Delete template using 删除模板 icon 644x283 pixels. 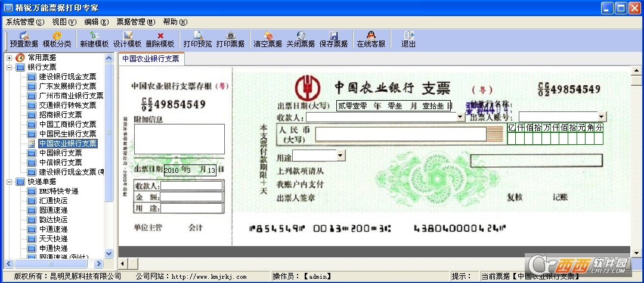[x=160, y=40]
